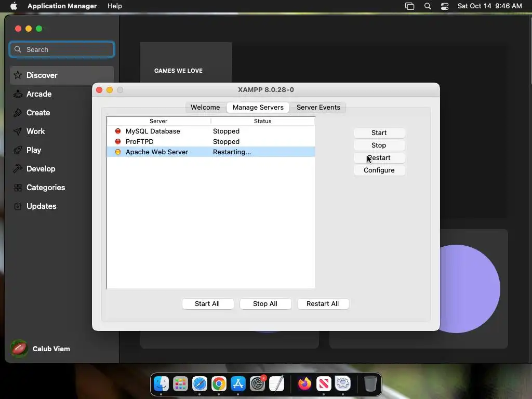Click the yellow status dot for Apache
This screenshot has height=399, width=532.
click(118, 152)
